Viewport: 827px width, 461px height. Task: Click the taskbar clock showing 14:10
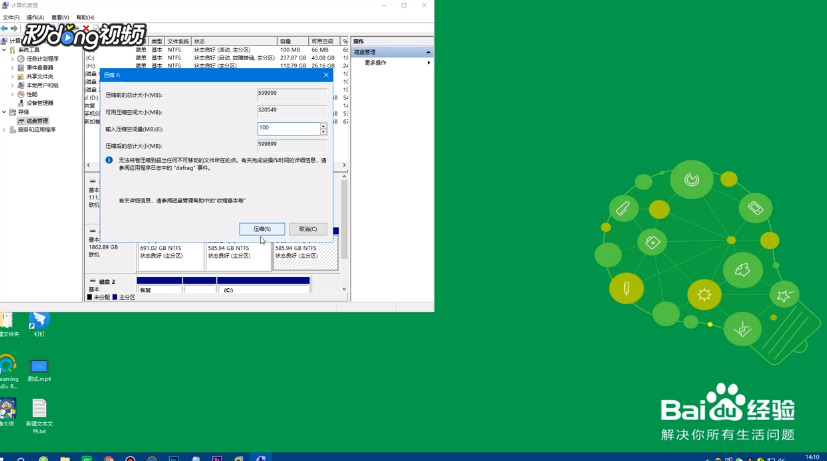click(x=813, y=457)
